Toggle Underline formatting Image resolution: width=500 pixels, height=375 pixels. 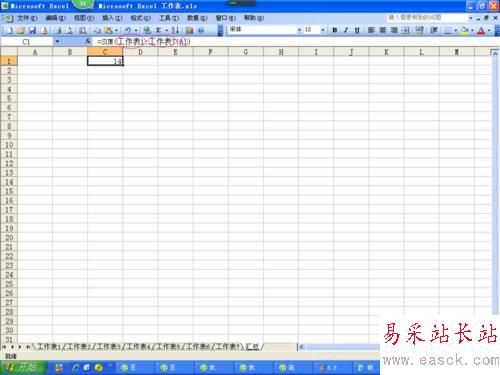click(357, 30)
